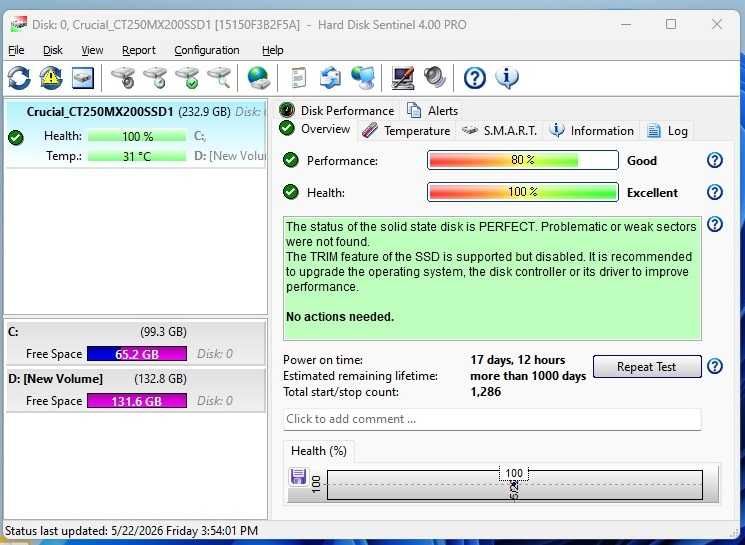Click the globe over disk toolbar icon
This screenshot has height=545, width=745.
click(258, 77)
